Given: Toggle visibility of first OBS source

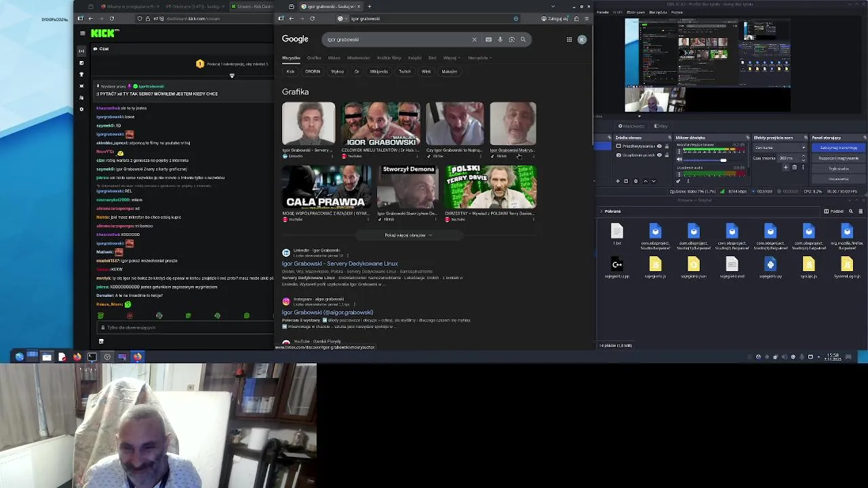Looking at the screenshot, I should (x=659, y=146).
